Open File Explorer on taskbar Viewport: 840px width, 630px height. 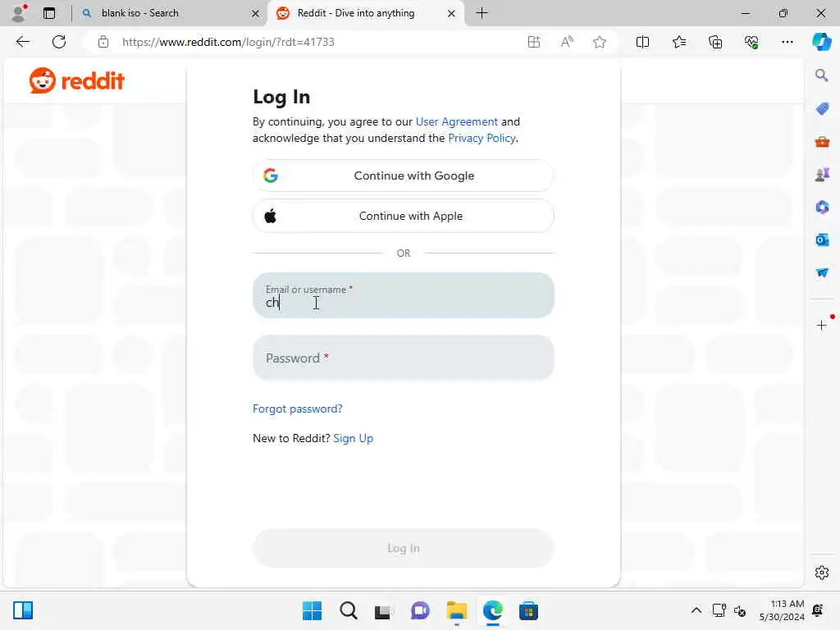tap(456, 610)
